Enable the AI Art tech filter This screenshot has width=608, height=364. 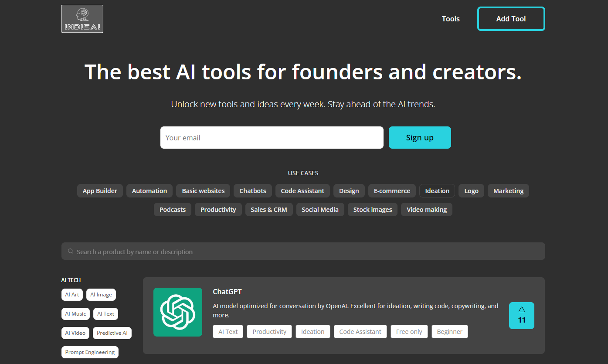[x=72, y=295]
